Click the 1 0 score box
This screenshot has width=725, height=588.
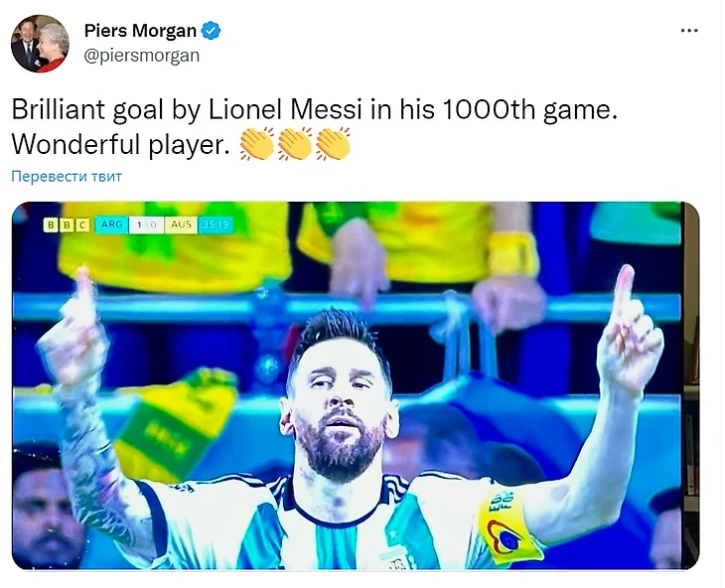146,225
